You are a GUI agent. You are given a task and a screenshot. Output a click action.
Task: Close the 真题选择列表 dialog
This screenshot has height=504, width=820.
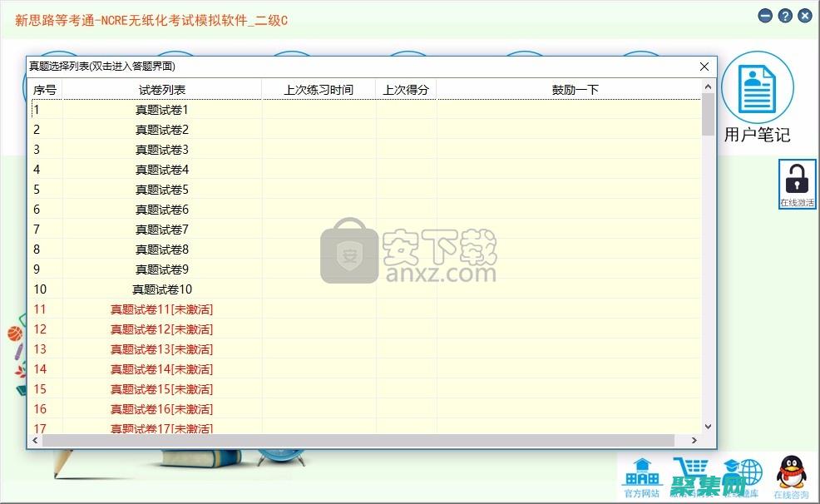[x=704, y=67]
